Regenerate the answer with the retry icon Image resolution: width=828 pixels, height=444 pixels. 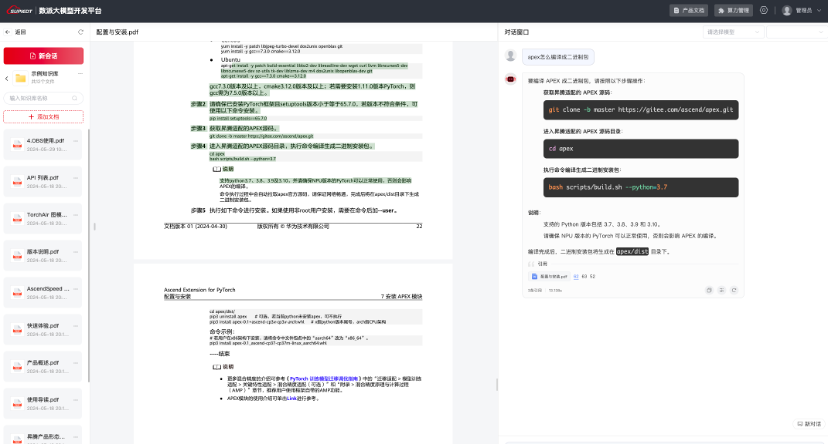[733, 290]
